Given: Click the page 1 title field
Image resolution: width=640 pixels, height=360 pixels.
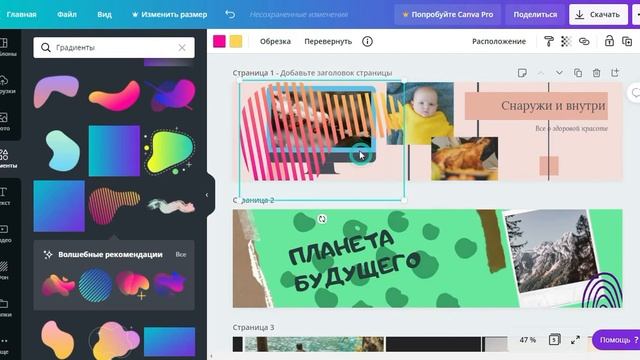Looking at the screenshot, I should (x=336, y=73).
